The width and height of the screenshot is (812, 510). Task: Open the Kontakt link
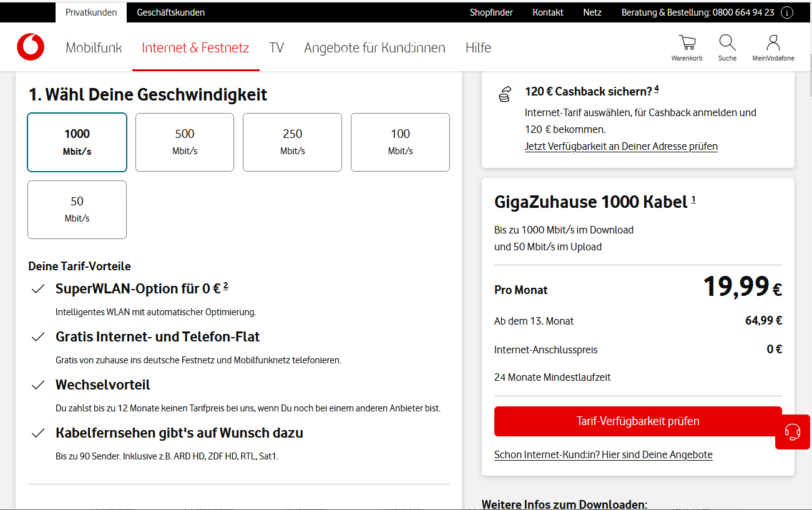pos(548,12)
